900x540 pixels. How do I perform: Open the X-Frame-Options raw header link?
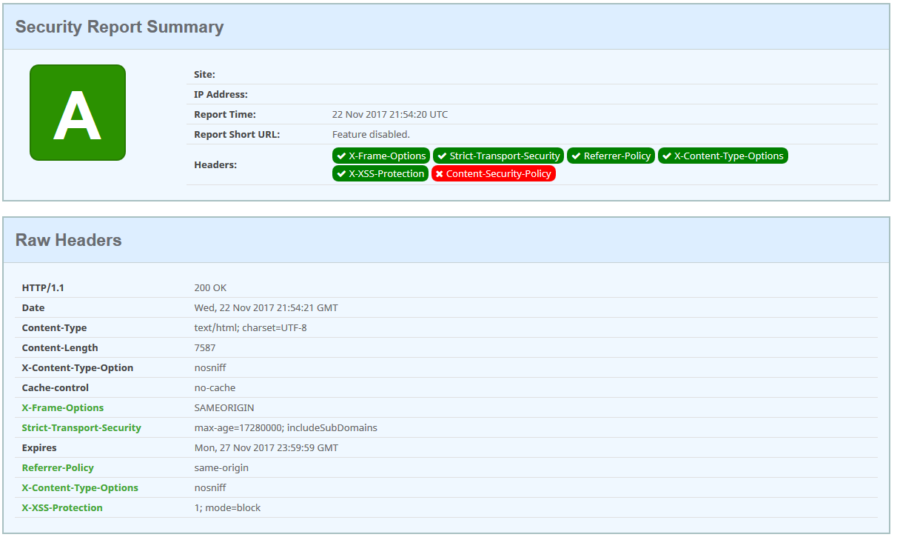(63, 407)
